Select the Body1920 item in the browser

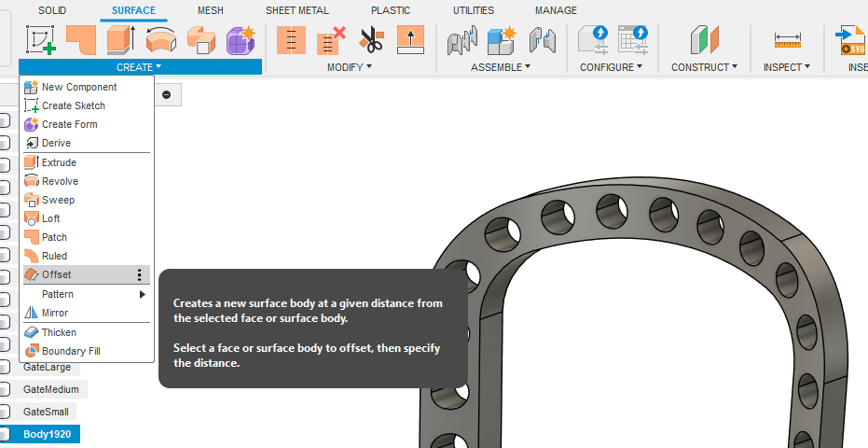pyautogui.click(x=47, y=434)
